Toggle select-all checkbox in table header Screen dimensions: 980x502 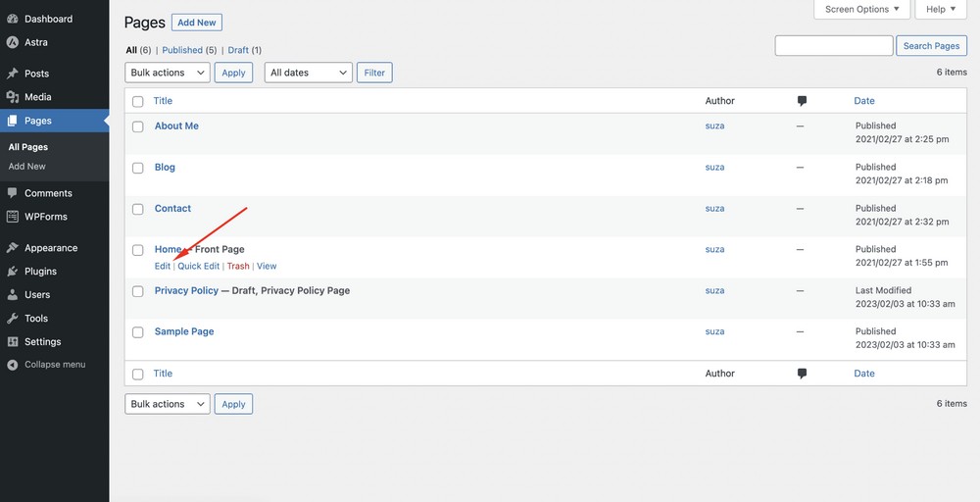pos(138,101)
